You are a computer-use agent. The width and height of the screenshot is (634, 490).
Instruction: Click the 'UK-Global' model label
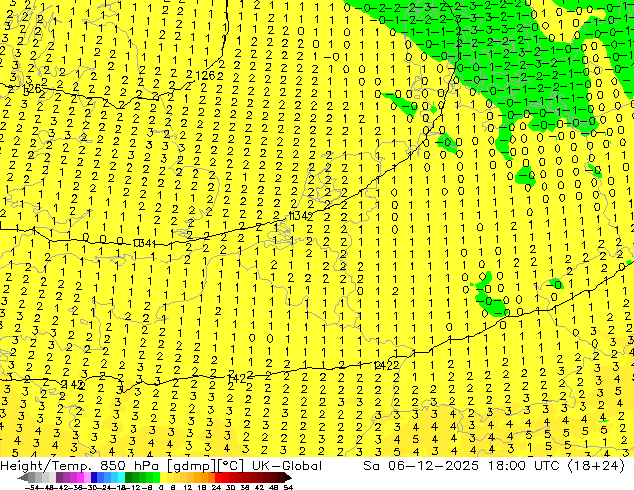coord(287,466)
